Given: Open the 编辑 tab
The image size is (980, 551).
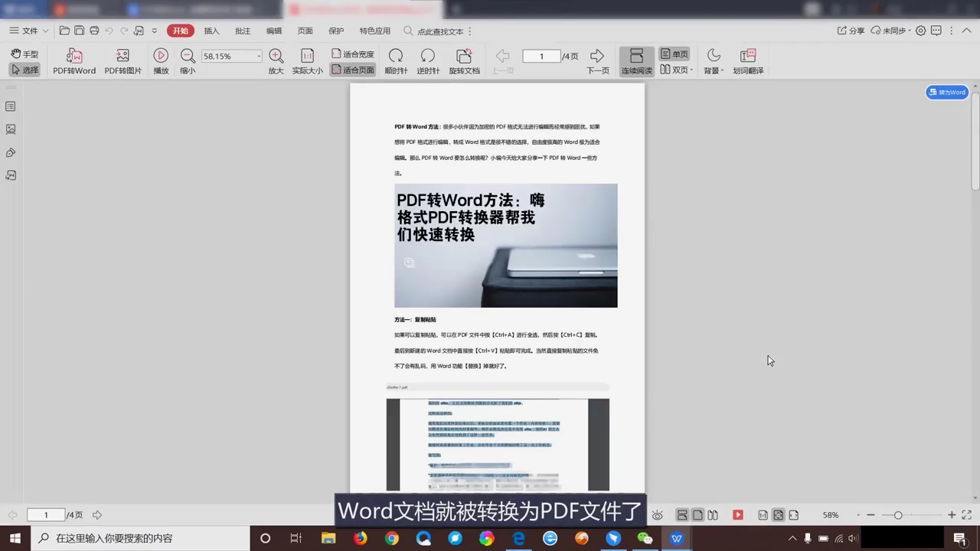Looking at the screenshot, I should pos(273,31).
